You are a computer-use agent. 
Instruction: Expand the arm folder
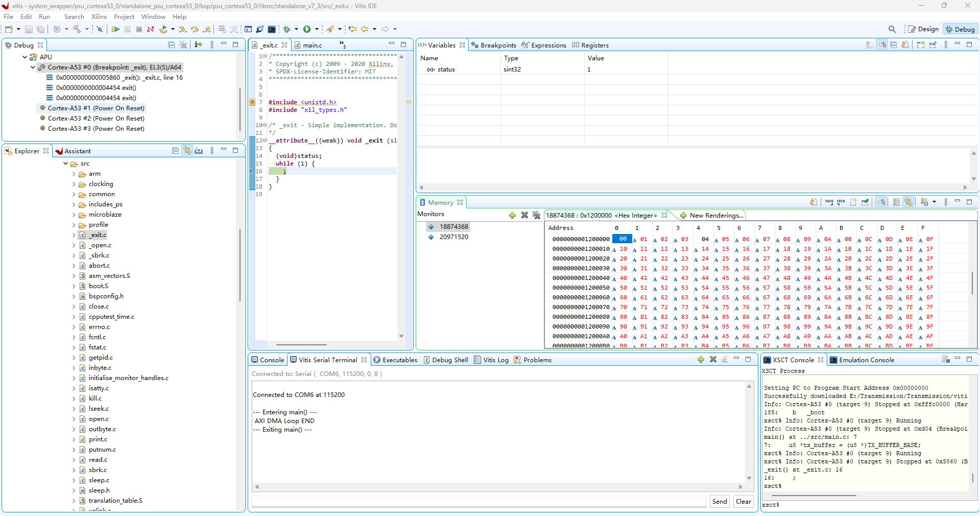tap(74, 174)
